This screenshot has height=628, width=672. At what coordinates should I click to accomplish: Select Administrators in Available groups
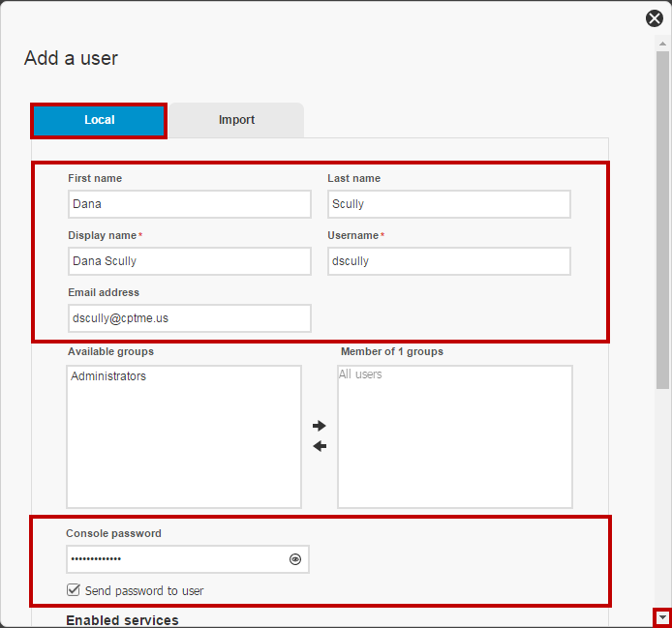pyautogui.click(x=108, y=376)
